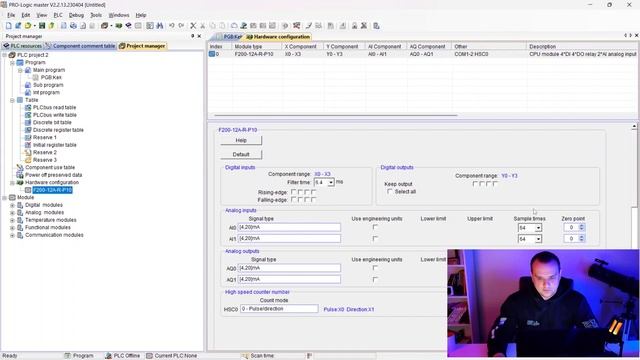
Task: Click the Program status bar icon
Action: [x=68, y=356]
